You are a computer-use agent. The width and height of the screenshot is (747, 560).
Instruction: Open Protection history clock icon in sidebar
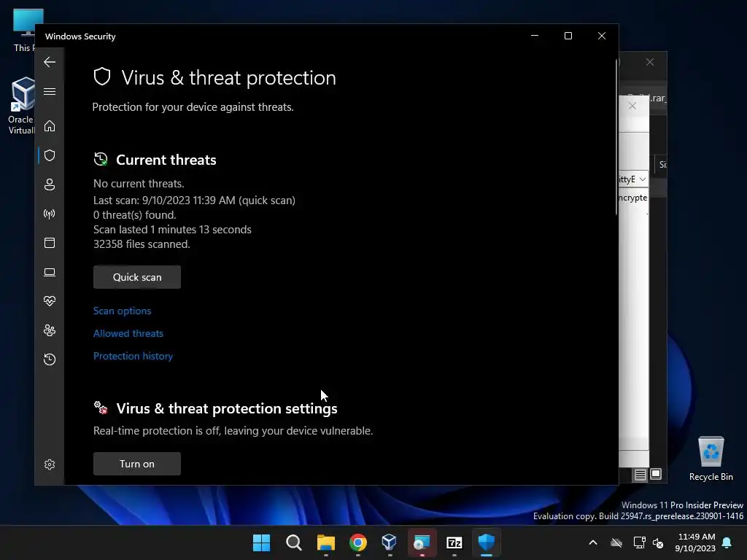click(50, 359)
